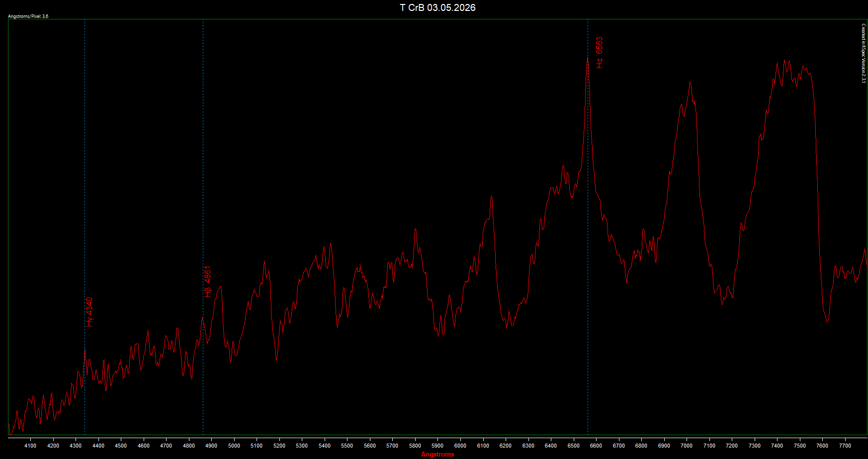Click the 4900 axis tick label
This screenshot has width=868, height=459.
pos(211,446)
